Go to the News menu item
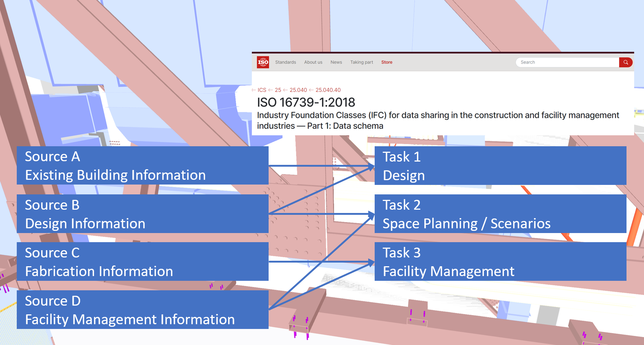The width and height of the screenshot is (644, 345). [x=336, y=62]
